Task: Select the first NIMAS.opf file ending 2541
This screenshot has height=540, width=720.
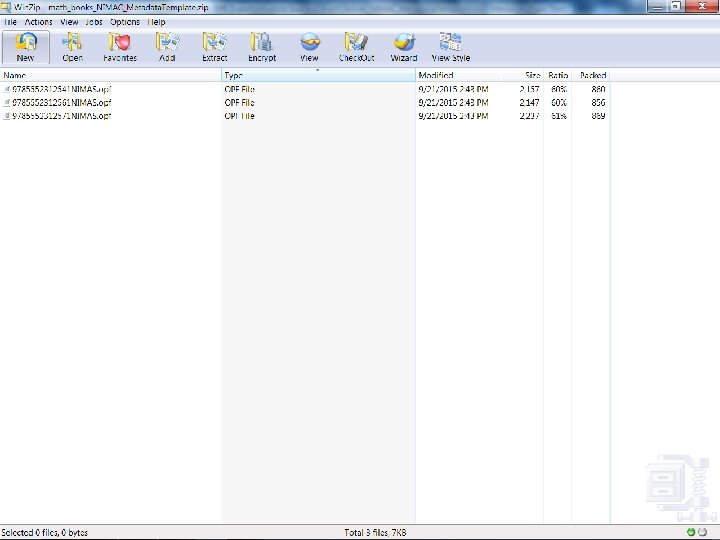Action: point(62,89)
